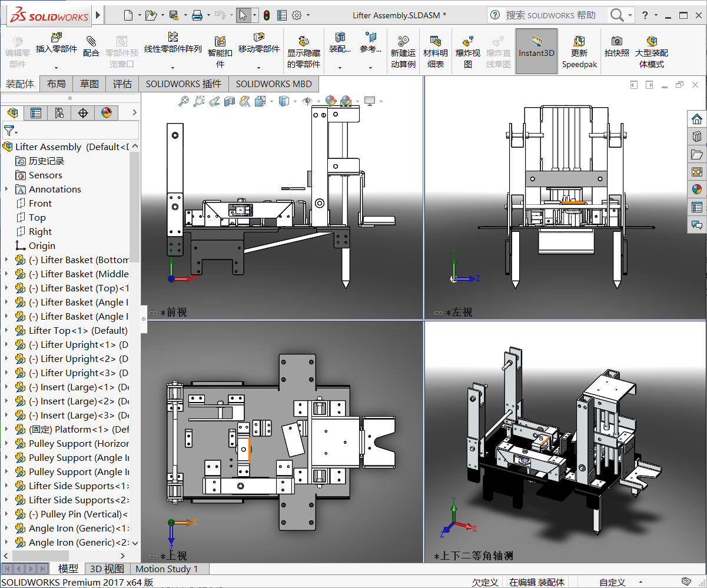Select the Motion Study 1 tab
The width and height of the screenshot is (707, 588).
click(167, 569)
